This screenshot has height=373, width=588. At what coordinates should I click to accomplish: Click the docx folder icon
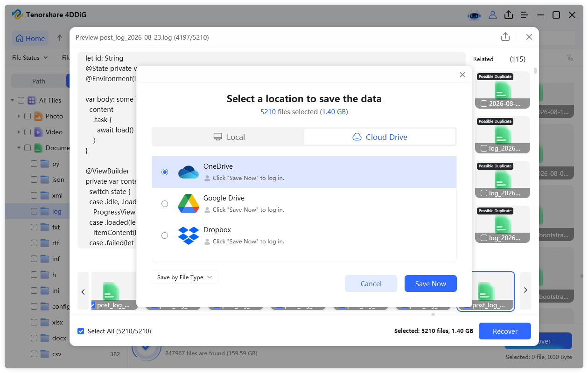(45, 338)
